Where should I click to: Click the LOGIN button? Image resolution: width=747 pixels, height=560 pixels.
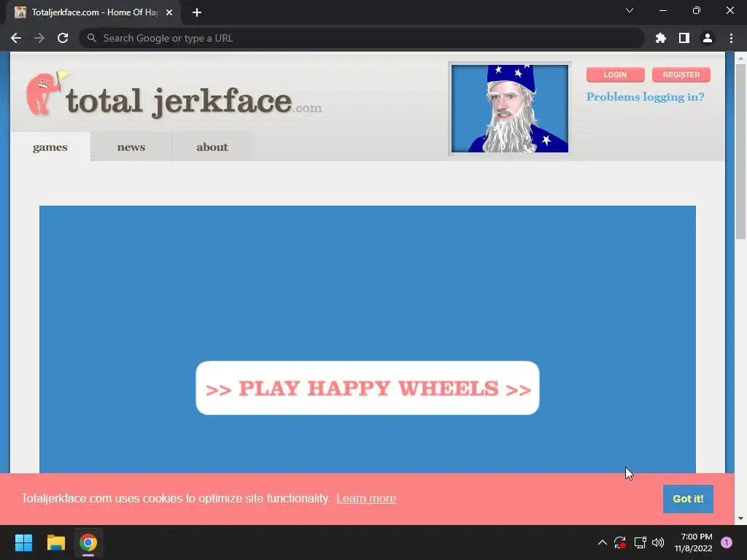pos(615,75)
